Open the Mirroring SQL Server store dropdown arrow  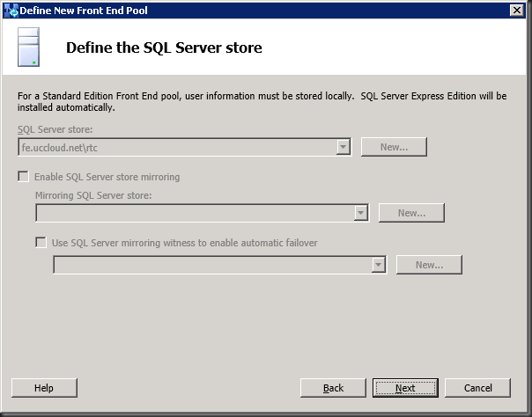[x=360, y=213]
